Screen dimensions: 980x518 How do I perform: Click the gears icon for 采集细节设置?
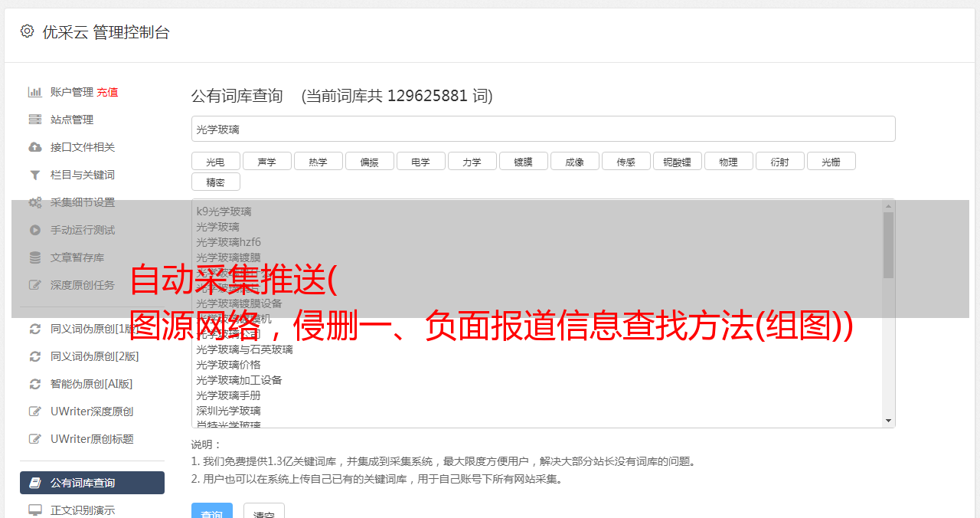point(34,202)
